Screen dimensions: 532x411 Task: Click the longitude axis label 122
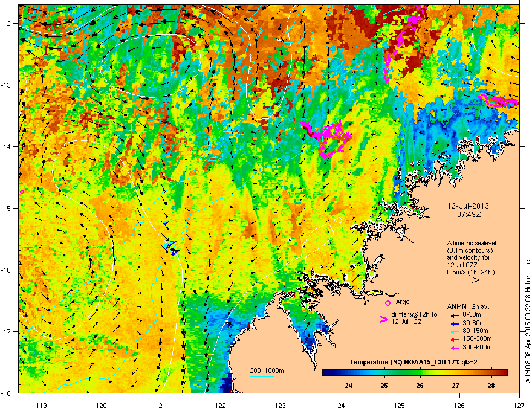[x=221, y=405]
